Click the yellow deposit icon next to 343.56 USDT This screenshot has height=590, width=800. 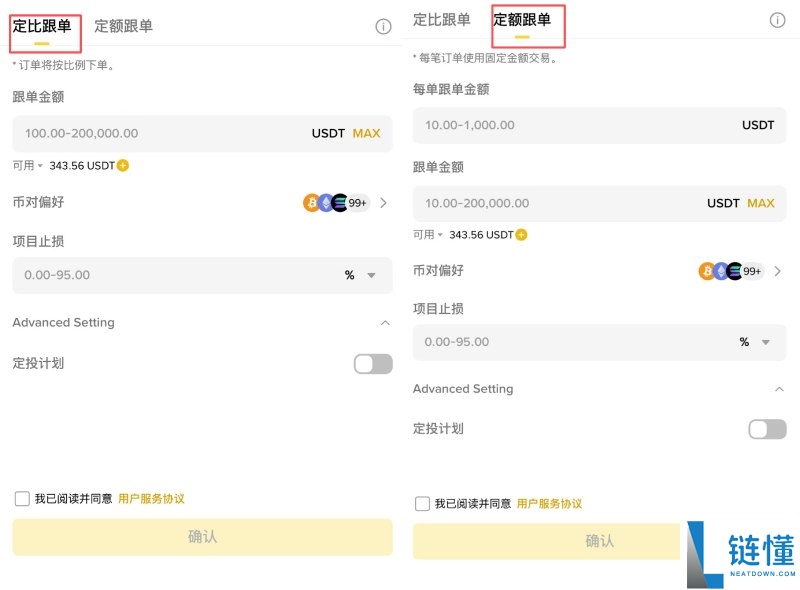pos(120,166)
